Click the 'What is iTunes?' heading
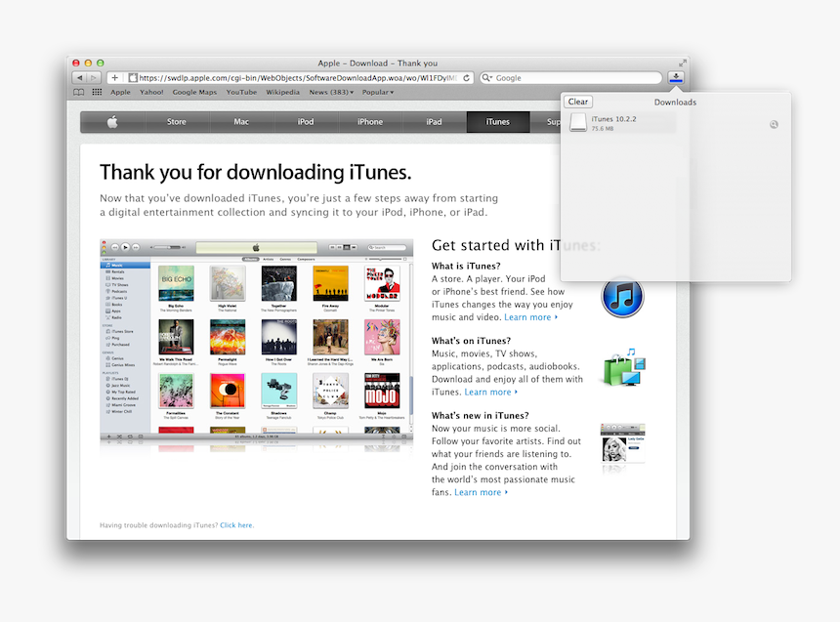840x622 pixels. click(x=466, y=266)
